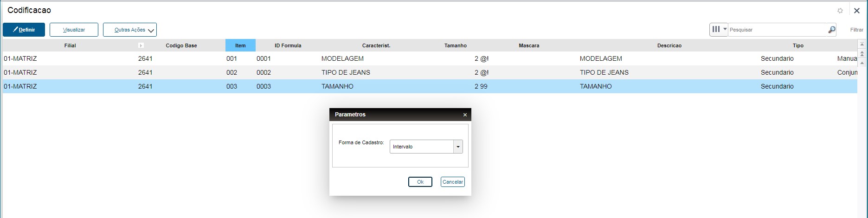
Task: Click scrollbar page-up double arrow
Action: point(862,54)
